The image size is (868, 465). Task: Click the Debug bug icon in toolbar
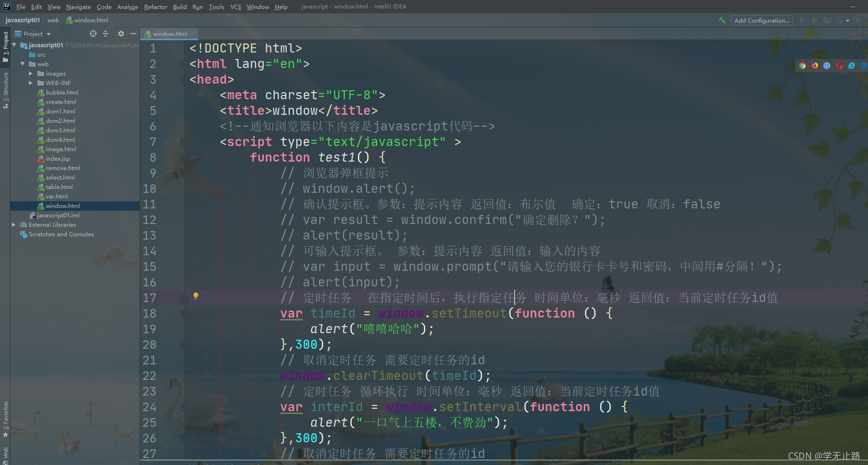(814, 20)
